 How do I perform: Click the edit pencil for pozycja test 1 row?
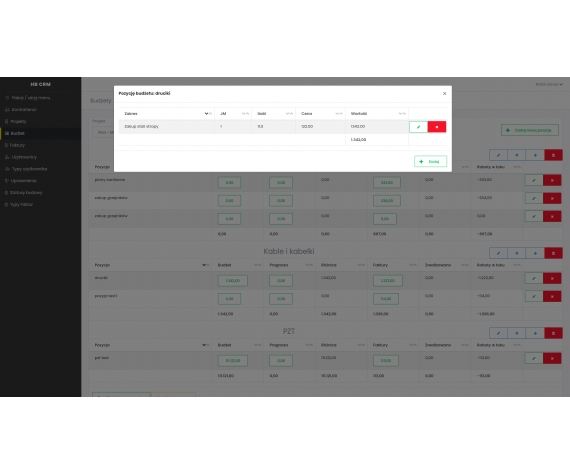click(534, 297)
